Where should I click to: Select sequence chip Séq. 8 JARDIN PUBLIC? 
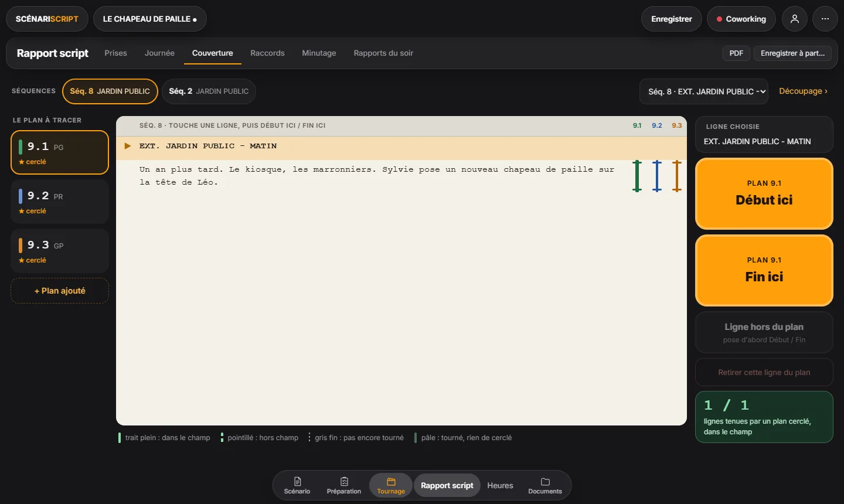coord(110,91)
